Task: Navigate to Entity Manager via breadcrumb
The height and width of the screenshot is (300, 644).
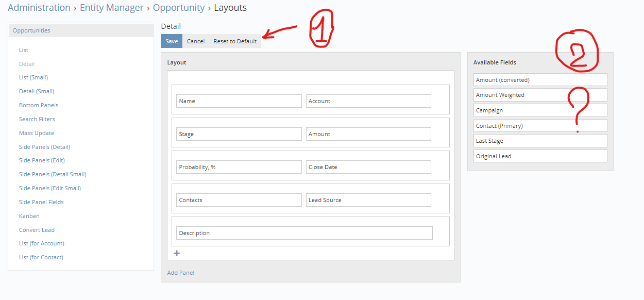Action: tap(112, 7)
